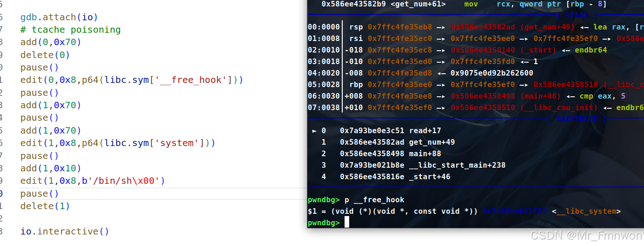Select the add(1,0x10) line
Screen dimensions: 644x246
[x=51, y=168]
